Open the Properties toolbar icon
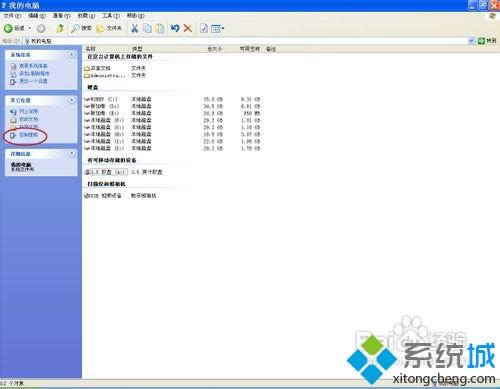The width and height of the screenshot is (500, 389). pyautogui.click(x=204, y=28)
